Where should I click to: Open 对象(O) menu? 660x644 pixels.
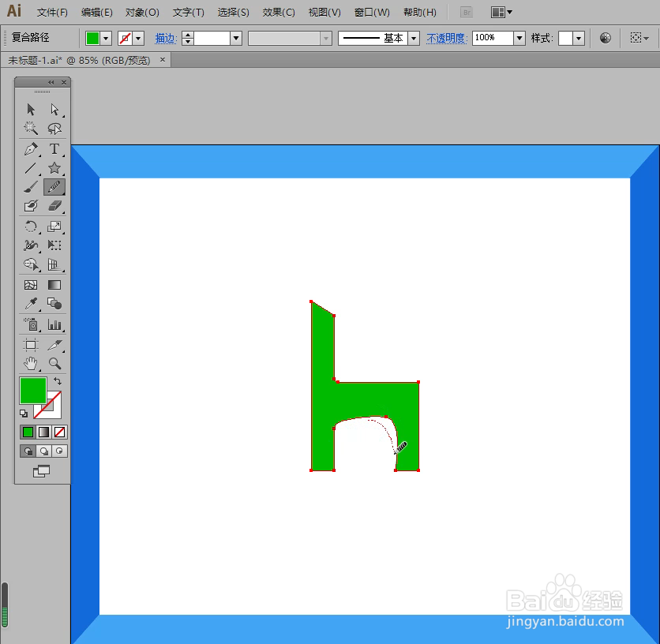(x=142, y=13)
